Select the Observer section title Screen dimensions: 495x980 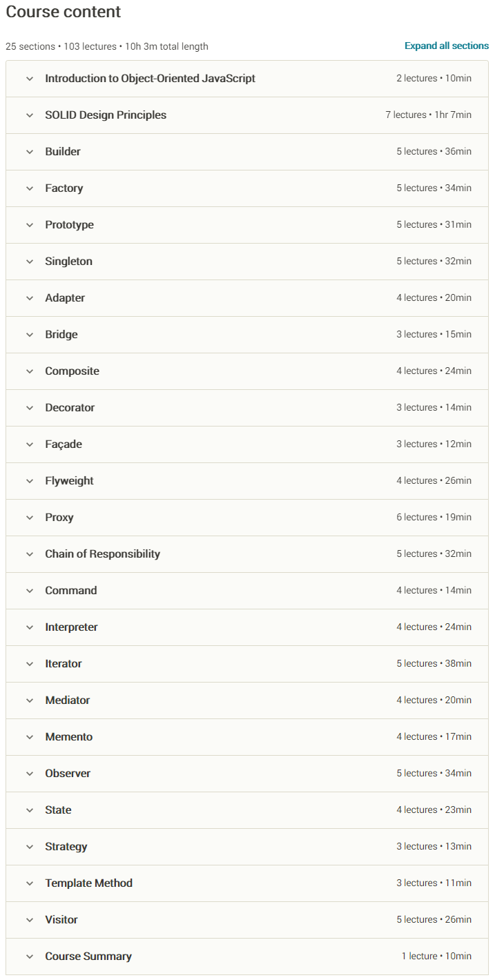pos(68,774)
